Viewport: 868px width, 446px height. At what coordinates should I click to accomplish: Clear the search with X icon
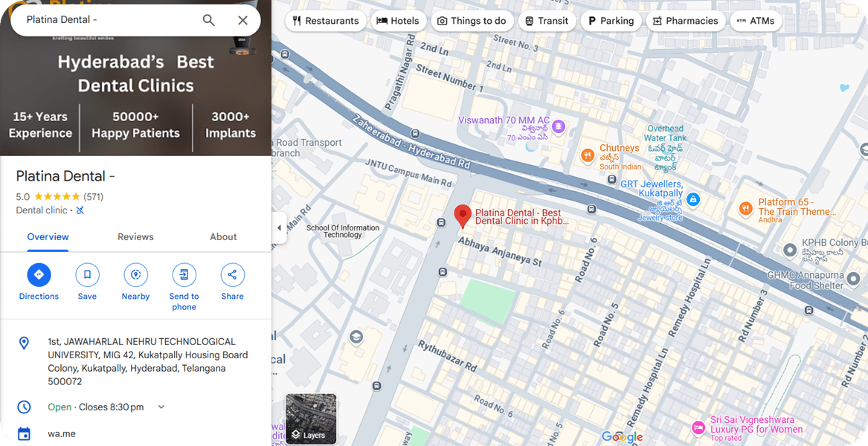click(x=242, y=20)
